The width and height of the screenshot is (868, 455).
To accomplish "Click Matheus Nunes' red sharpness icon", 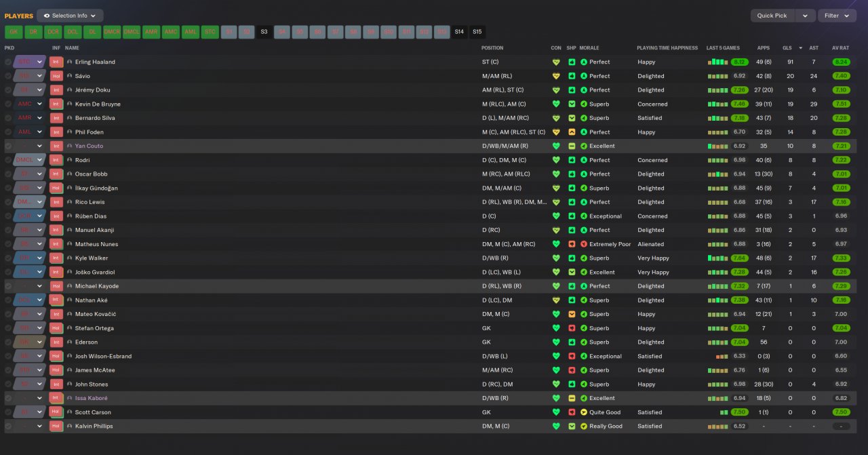I will [572, 244].
